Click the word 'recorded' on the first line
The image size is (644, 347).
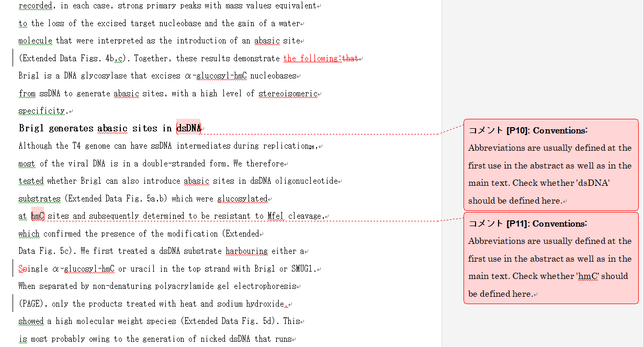(36, 6)
